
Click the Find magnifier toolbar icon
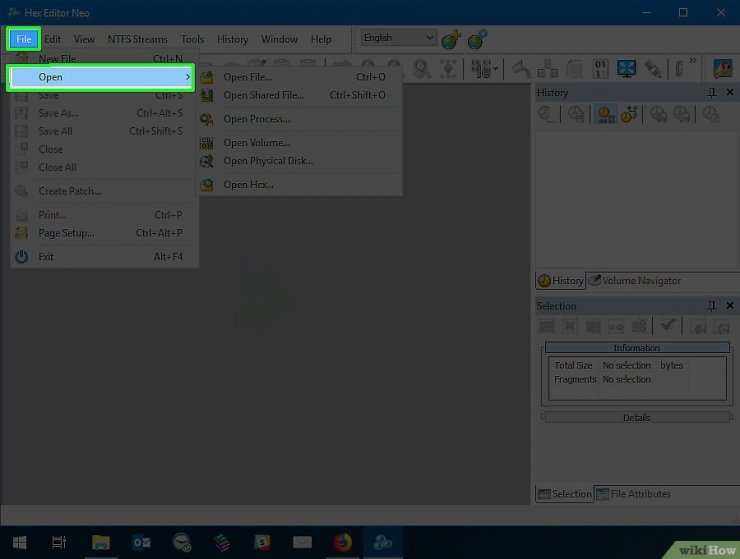pyautogui.click(x=421, y=69)
